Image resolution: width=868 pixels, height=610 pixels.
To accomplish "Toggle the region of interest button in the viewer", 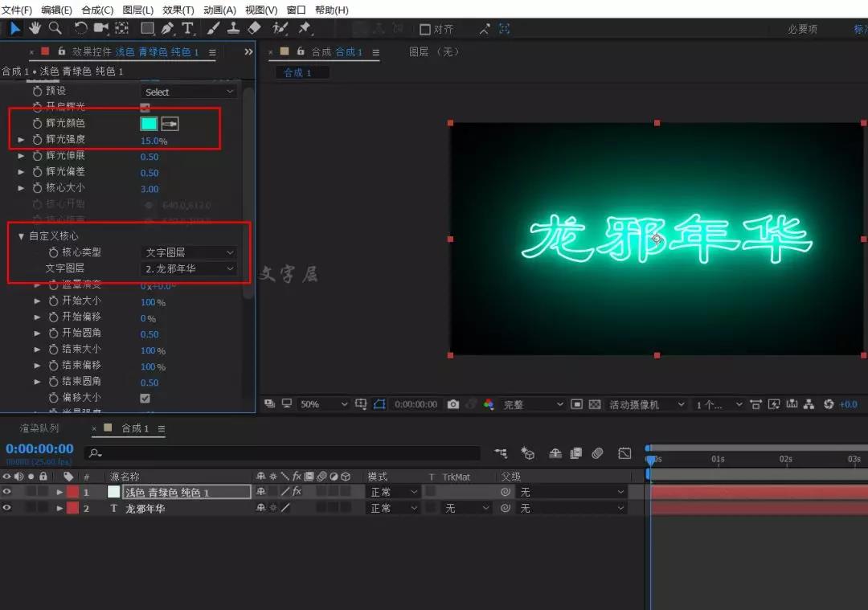I will [576, 404].
